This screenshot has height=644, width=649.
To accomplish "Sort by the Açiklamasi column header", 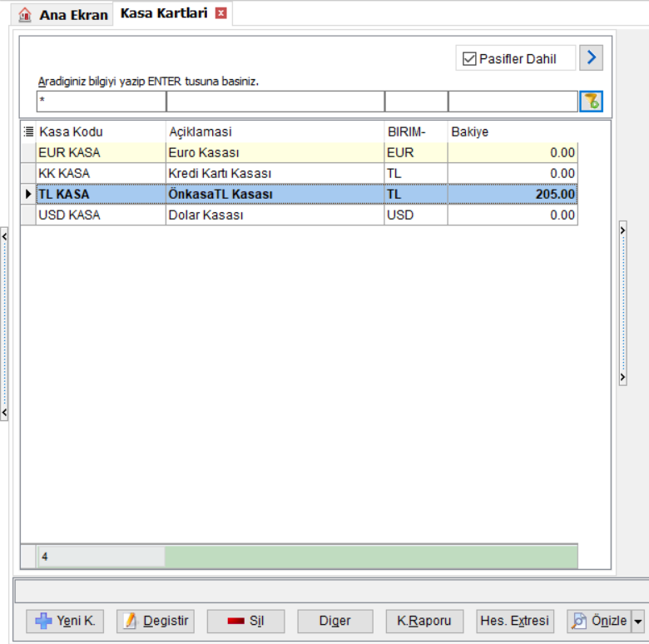I will 275,131.
